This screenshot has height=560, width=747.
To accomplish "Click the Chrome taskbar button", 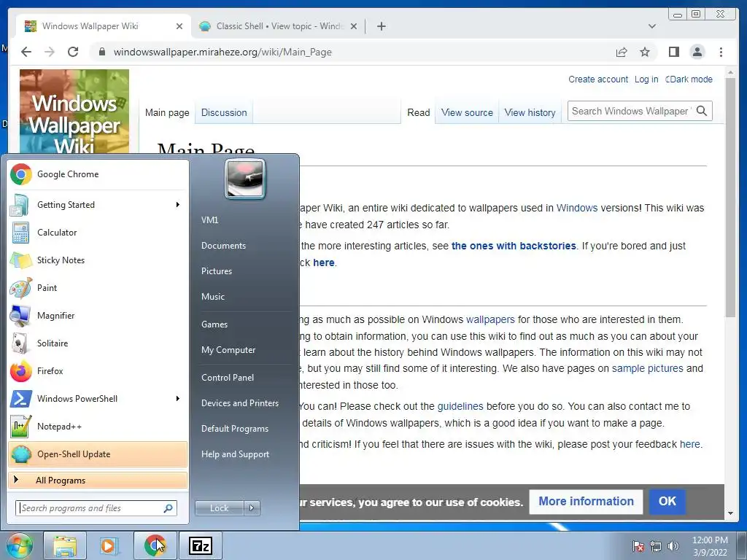I will coord(155,545).
